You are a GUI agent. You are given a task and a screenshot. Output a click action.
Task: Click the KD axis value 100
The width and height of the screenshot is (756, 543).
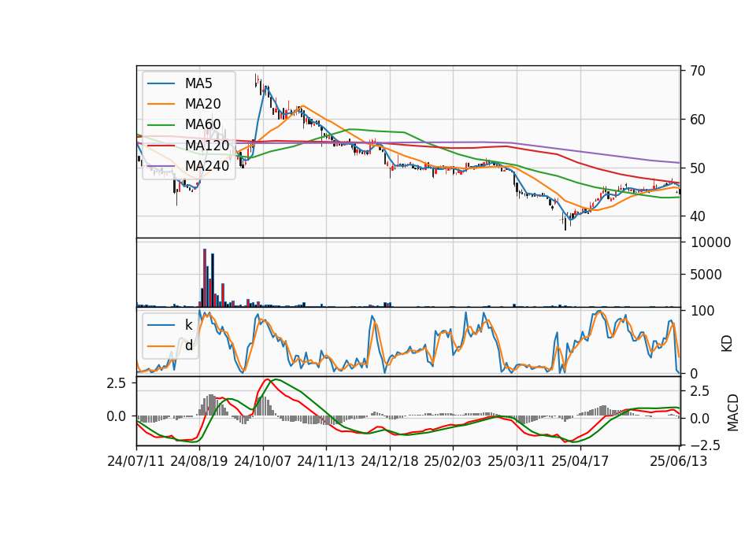pos(702,311)
